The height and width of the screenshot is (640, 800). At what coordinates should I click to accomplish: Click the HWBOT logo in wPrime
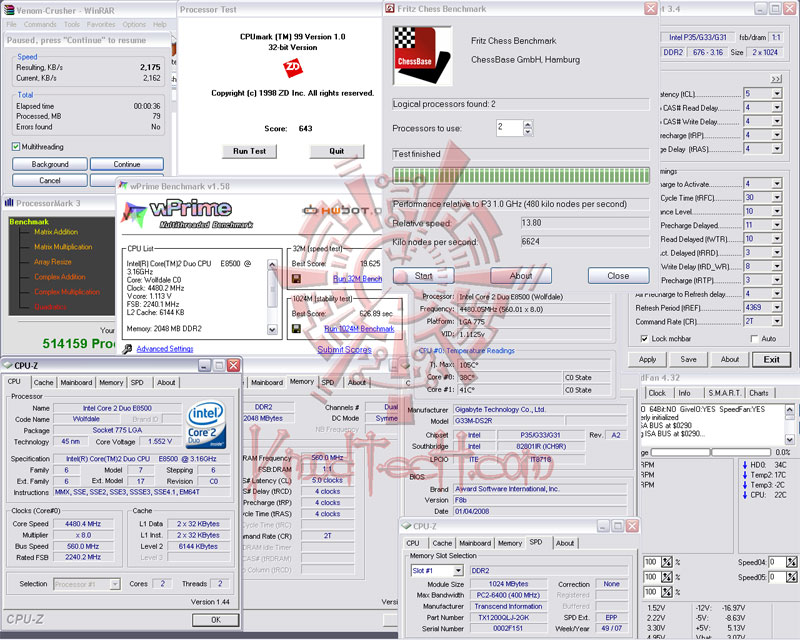342,210
